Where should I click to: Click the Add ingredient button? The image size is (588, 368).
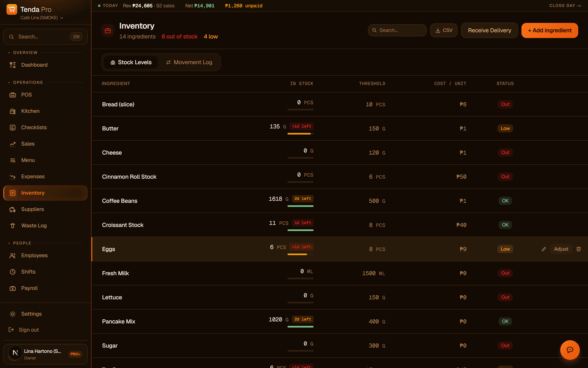(x=550, y=30)
